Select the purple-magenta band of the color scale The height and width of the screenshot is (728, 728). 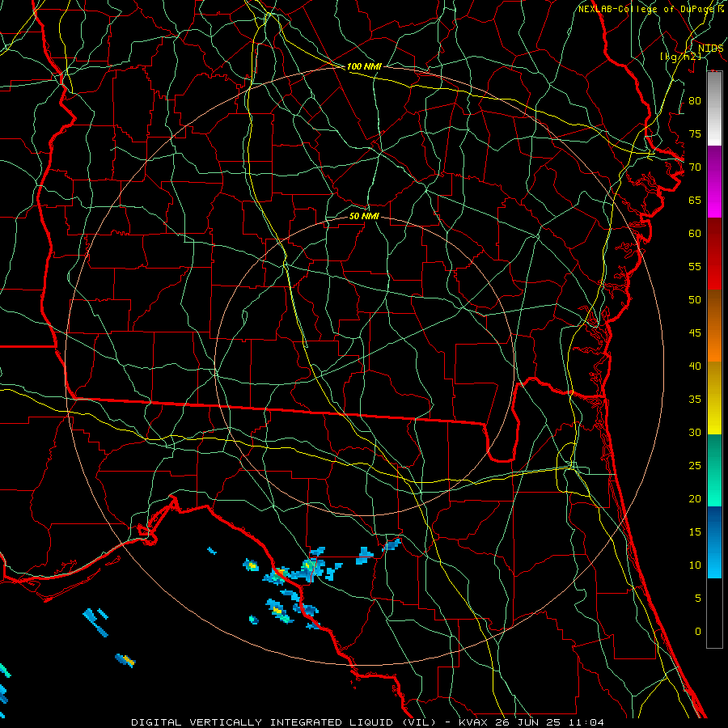tap(714, 181)
